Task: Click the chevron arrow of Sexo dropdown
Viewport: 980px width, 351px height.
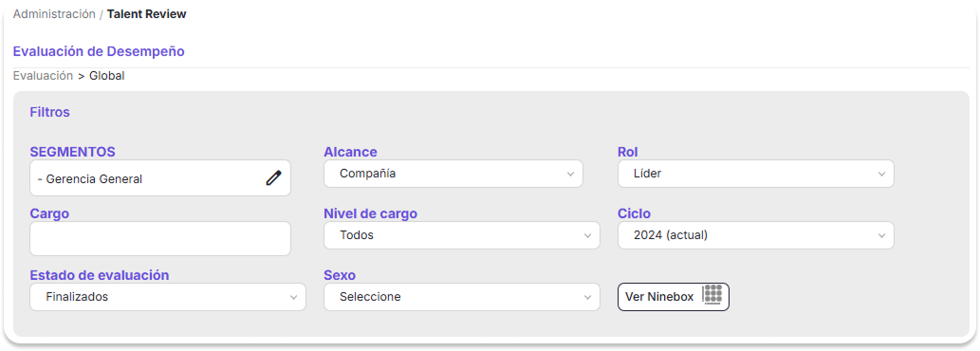Action: (x=587, y=297)
